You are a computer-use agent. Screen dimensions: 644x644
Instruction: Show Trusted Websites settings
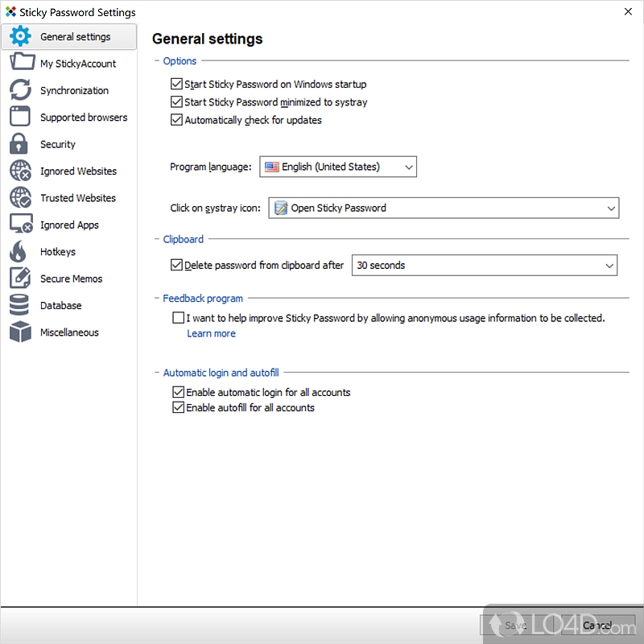point(78,198)
